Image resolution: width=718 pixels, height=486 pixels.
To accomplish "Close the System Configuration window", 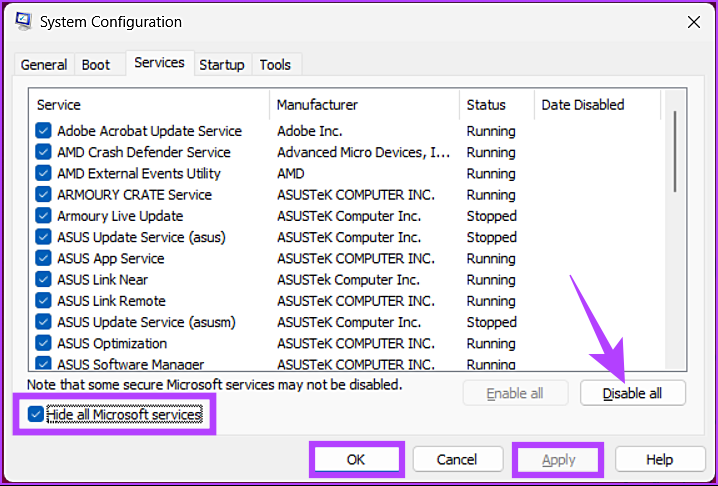I will [x=694, y=22].
